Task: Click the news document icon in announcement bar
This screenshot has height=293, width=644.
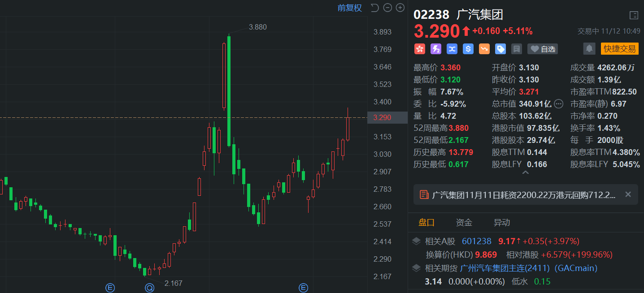Action: point(424,194)
